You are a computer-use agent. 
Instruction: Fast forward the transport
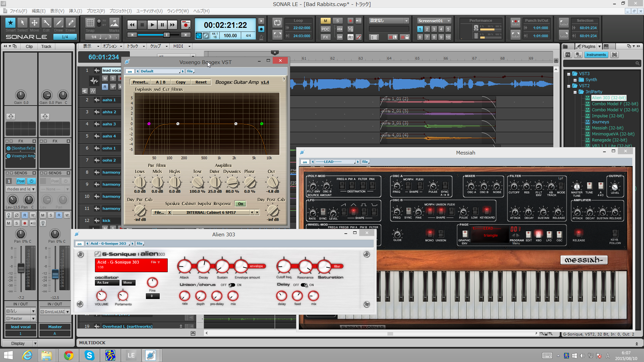[172, 25]
